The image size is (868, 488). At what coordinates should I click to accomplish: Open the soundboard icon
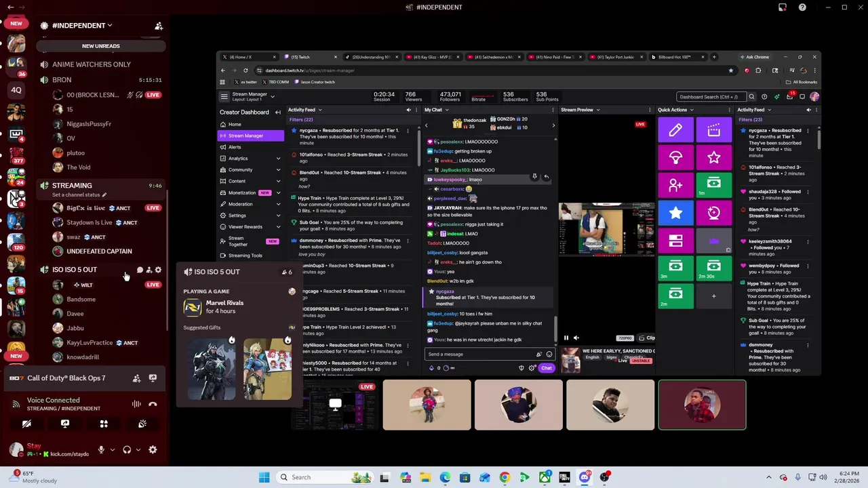pos(142,424)
